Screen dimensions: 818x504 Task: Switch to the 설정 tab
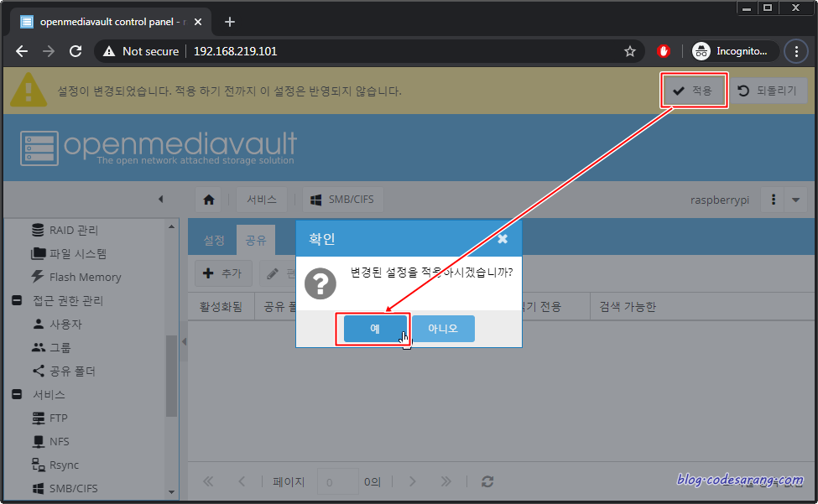[213, 241]
